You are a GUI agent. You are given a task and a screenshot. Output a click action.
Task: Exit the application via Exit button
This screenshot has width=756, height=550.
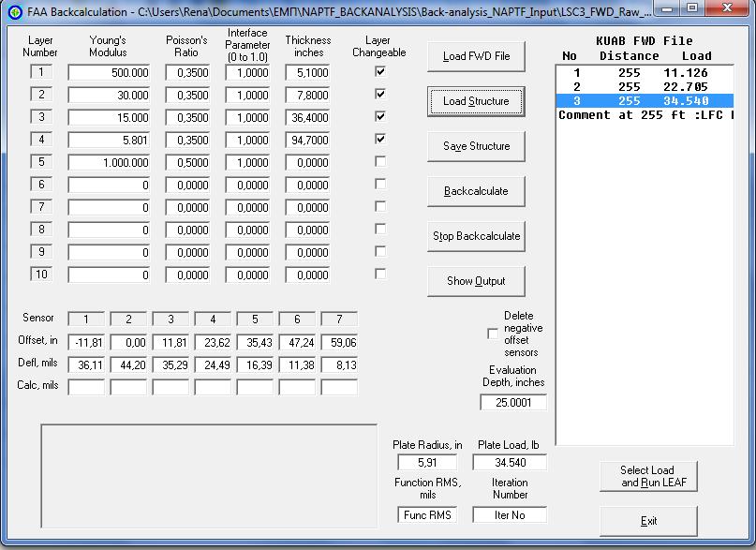tap(648, 521)
